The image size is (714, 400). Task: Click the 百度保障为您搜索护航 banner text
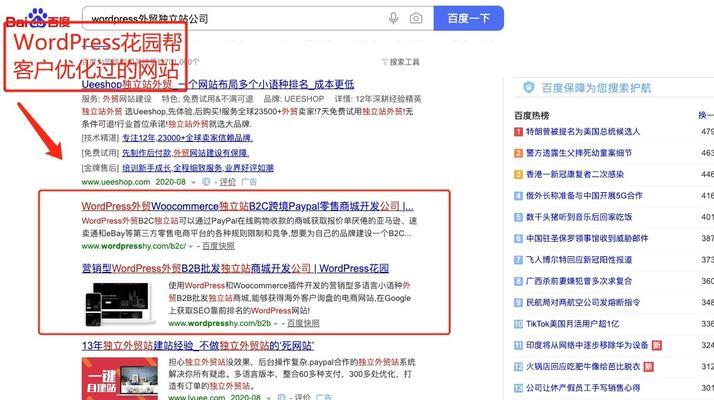596,88
